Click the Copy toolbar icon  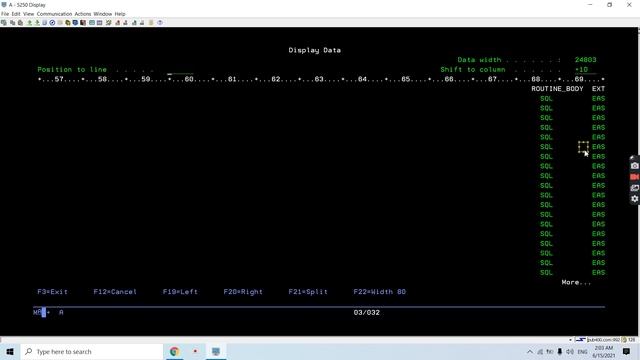(12, 23)
